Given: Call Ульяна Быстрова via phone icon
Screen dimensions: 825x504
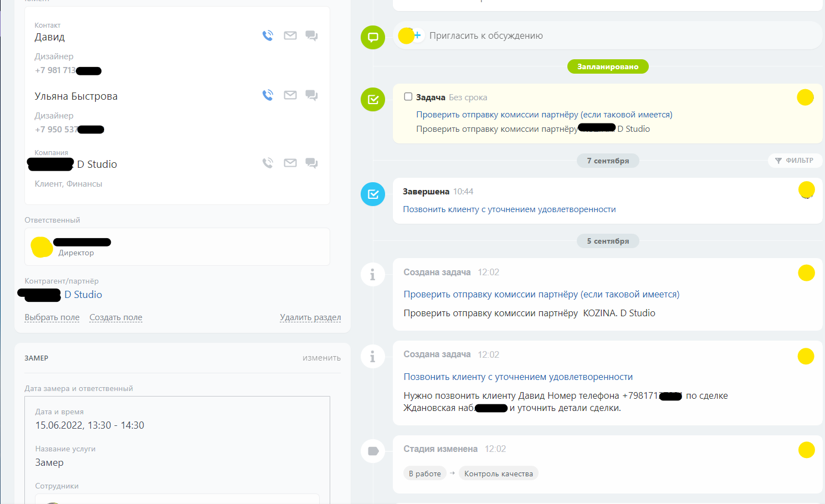Looking at the screenshot, I should coord(268,95).
